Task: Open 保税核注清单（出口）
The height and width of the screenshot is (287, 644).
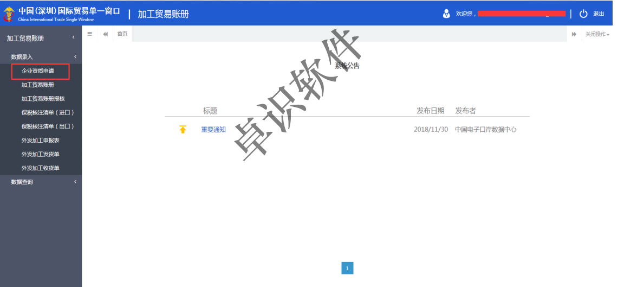Action: [x=48, y=126]
